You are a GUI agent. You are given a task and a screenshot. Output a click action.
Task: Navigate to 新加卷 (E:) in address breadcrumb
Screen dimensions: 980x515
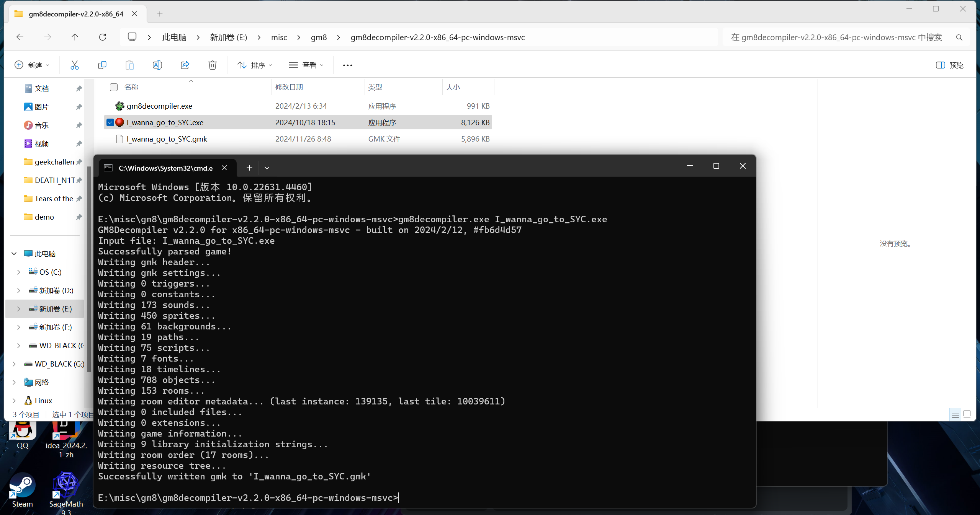(x=229, y=37)
